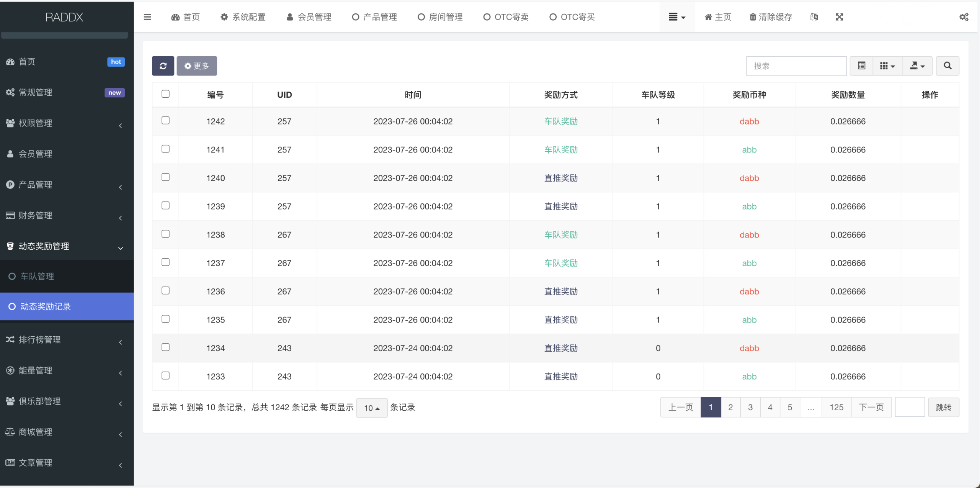Toggle the sidebar hamburger menu
The image size is (980, 488).
[147, 17]
